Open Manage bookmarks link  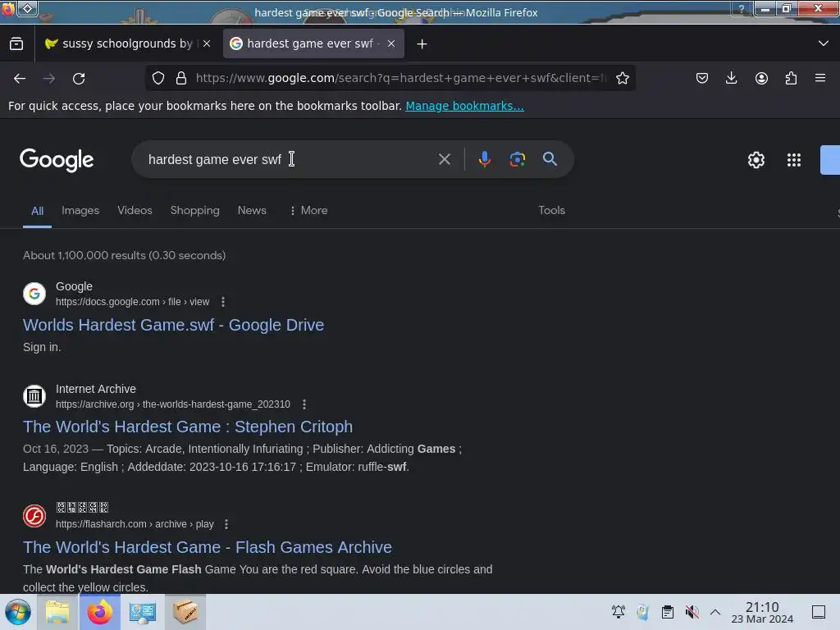[x=464, y=106]
